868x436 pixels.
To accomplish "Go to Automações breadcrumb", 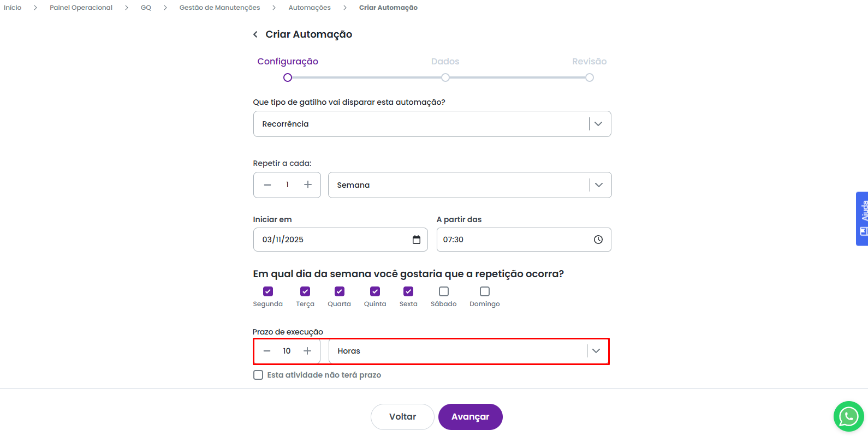I will point(310,8).
